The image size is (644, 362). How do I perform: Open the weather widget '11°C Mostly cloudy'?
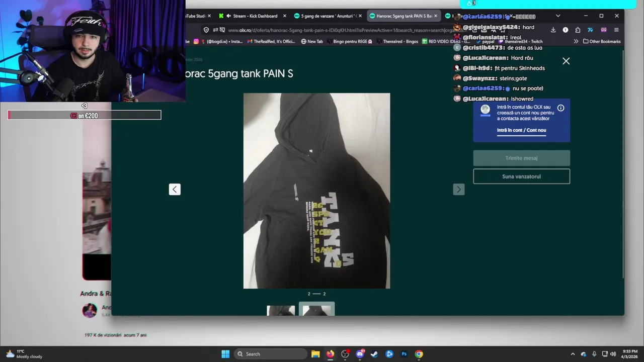pos(24,354)
